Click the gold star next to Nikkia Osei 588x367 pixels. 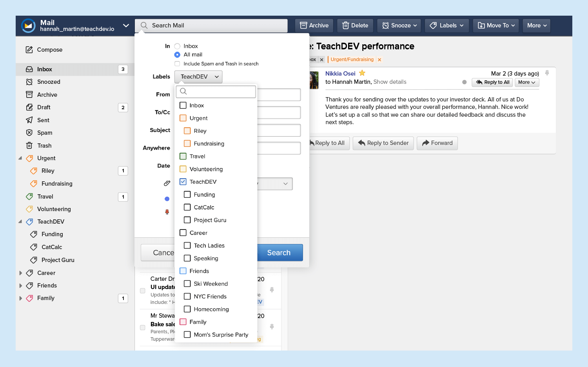[x=362, y=73]
